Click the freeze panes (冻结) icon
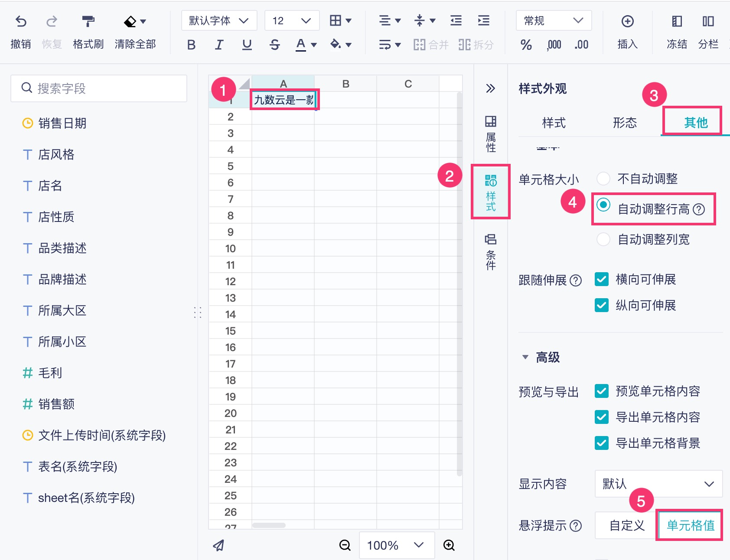 677,21
